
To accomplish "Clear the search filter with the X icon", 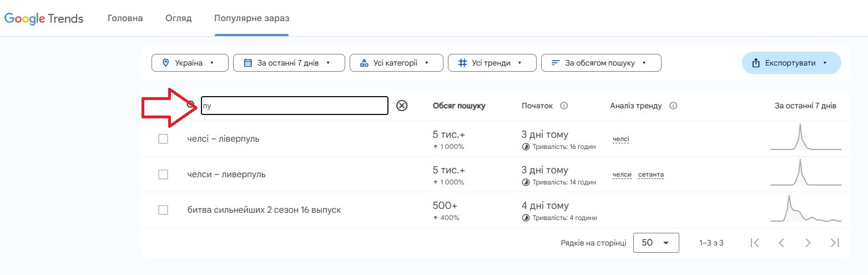I will pos(402,106).
